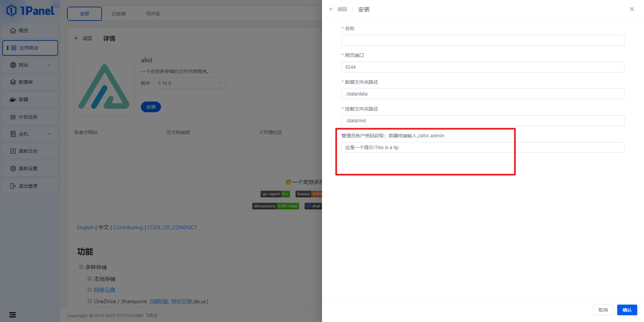Open the alist version 3.16.0 dropdown

[x=190, y=83]
